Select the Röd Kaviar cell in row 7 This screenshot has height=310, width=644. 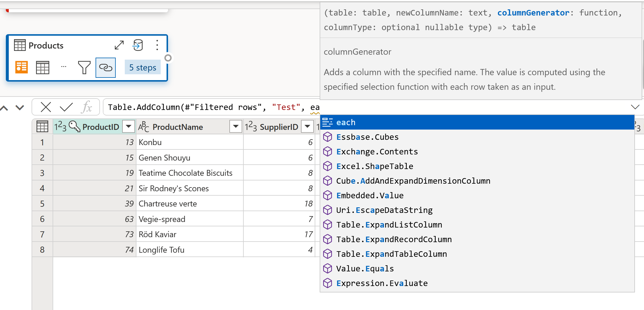click(175, 234)
